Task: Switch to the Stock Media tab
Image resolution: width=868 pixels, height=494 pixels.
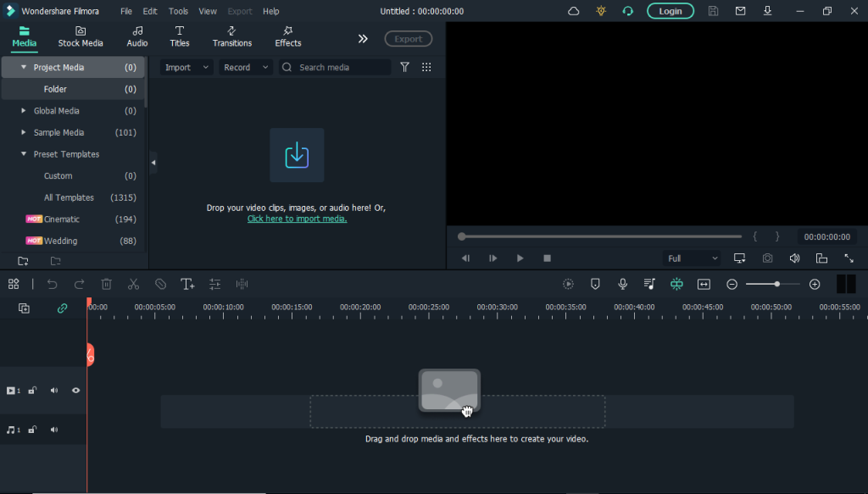Action: [81, 36]
